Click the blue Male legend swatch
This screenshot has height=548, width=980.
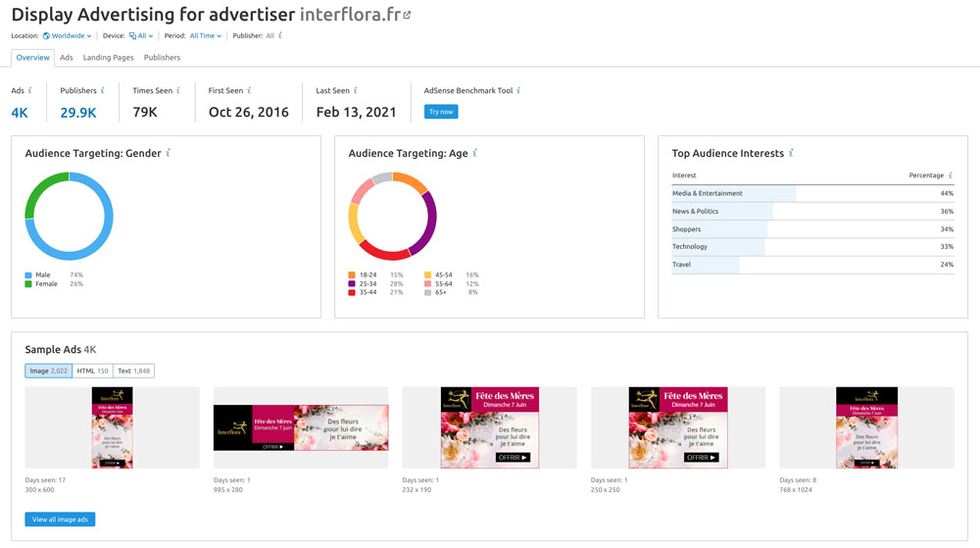[x=28, y=274]
